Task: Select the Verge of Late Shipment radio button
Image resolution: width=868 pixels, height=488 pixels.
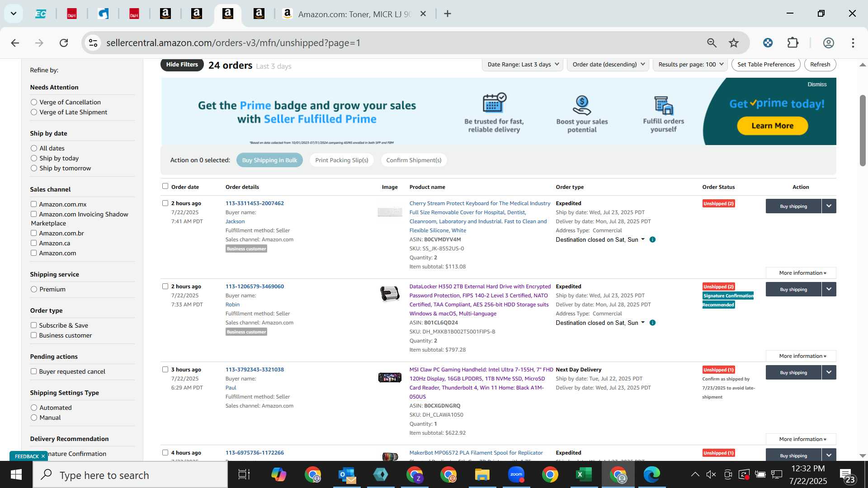Action: [34, 112]
